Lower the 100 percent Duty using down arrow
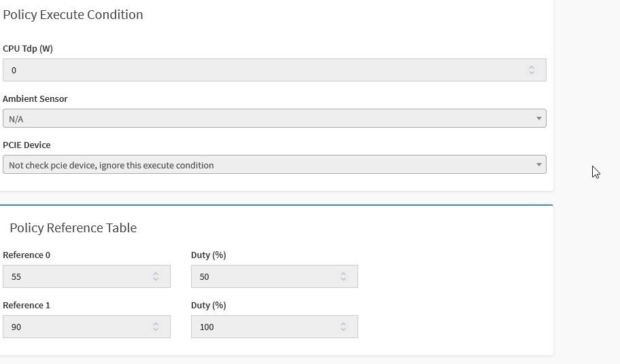Viewport: 620px width, 364px height. [343, 329]
